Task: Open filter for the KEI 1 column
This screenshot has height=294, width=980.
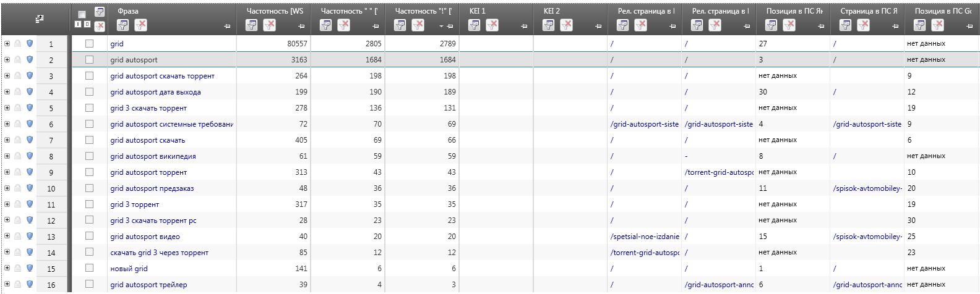Action: point(475,25)
